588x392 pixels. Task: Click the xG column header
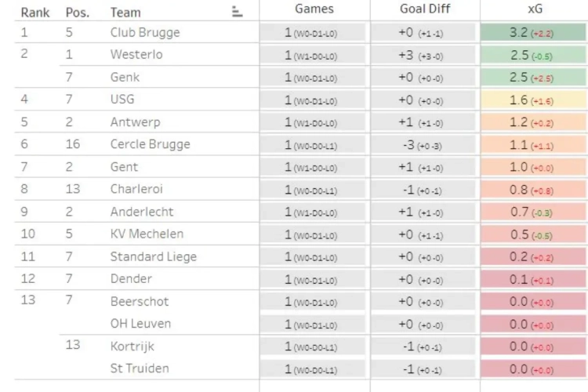[x=535, y=9]
